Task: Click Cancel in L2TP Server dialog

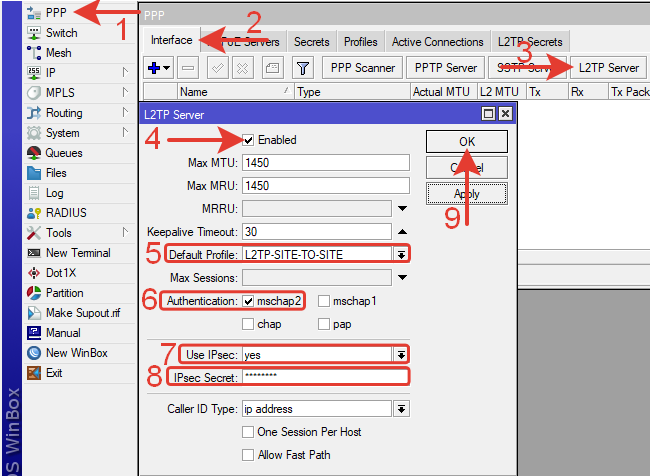Action: 467,168
